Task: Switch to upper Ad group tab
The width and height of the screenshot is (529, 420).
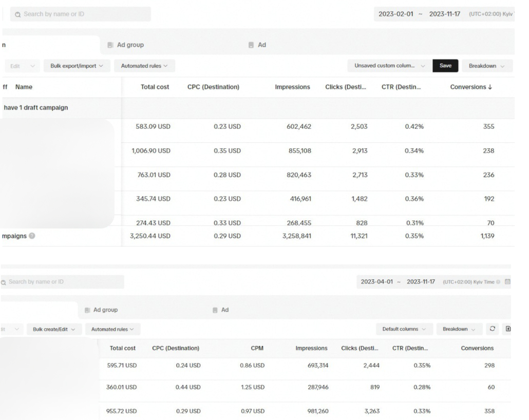Action: [x=130, y=45]
